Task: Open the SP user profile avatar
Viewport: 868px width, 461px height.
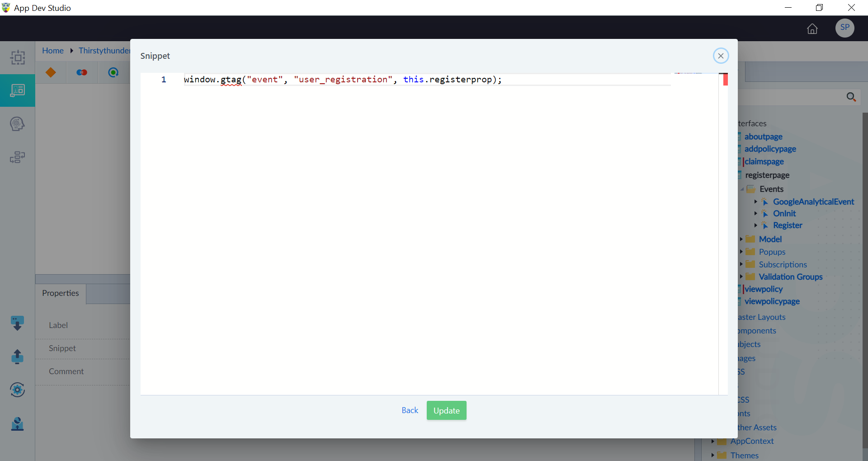Action: click(x=844, y=28)
